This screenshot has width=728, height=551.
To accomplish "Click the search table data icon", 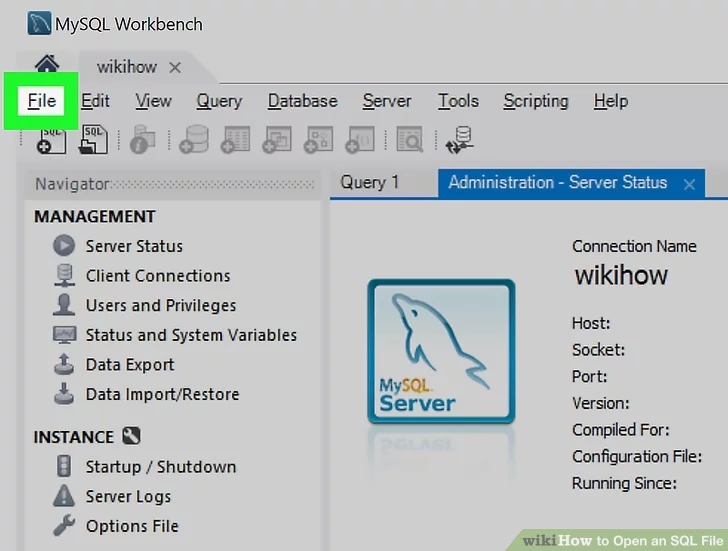I will click(x=408, y=140).
